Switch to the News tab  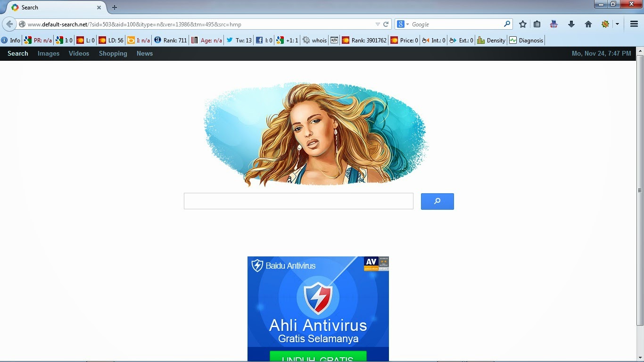(x=145, y=54)
